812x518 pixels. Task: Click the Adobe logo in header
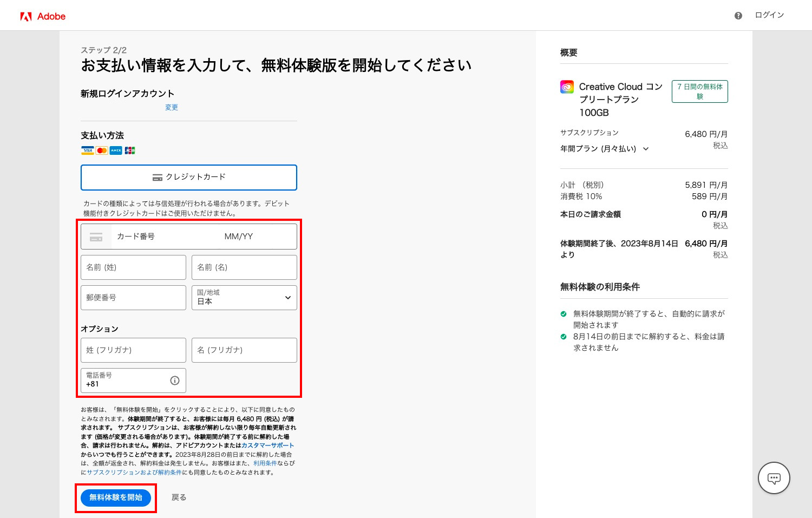(43, 16)
